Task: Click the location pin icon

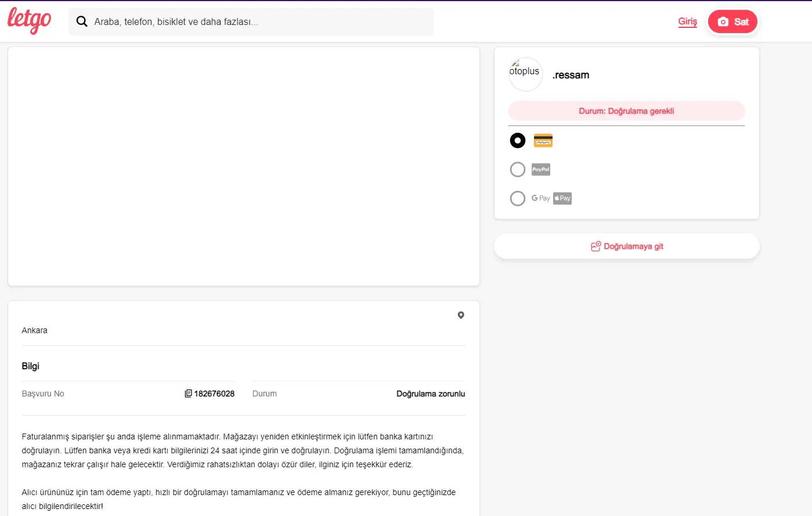Action: [461, 315]
